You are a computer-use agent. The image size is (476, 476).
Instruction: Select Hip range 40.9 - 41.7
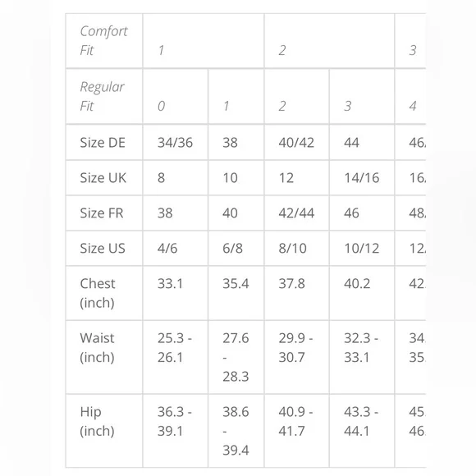point(295,421)
